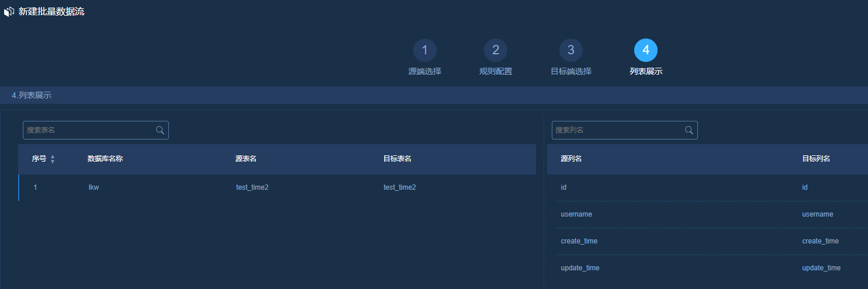Screen dimensions: 868x289
Task: Click source table name test_time2
Action: (x=252, y=187)
